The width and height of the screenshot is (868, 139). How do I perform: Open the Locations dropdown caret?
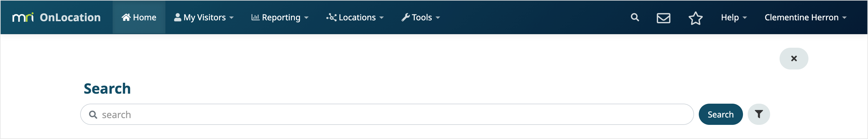(x=381, y=17)
